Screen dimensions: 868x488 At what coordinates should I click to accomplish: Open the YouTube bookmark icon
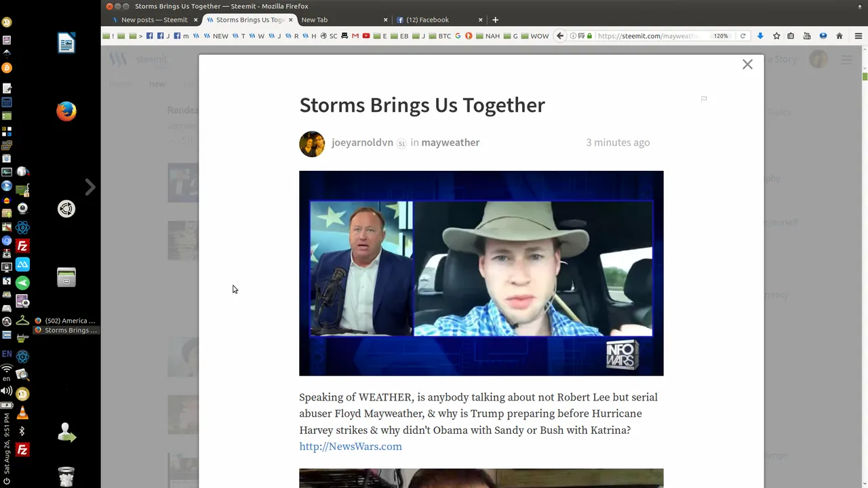point(366,36)
